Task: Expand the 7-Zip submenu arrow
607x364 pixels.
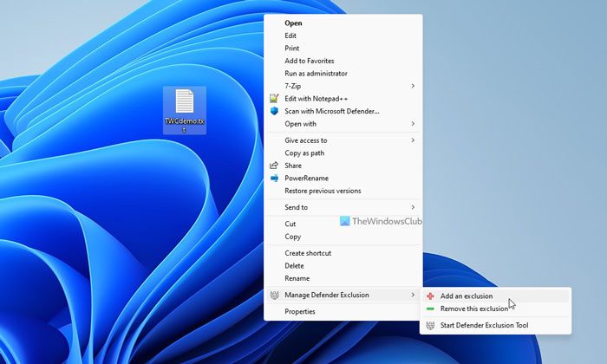Action: coord(413,86)
